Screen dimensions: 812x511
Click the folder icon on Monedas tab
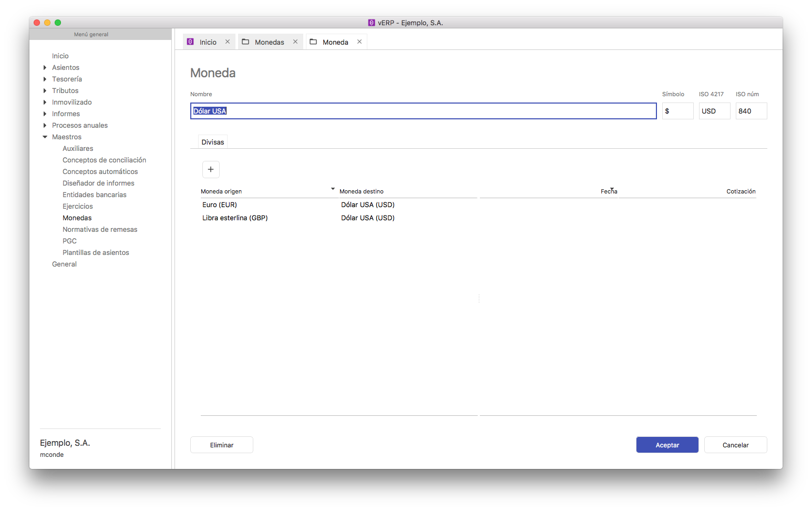(x=245, y=42)
